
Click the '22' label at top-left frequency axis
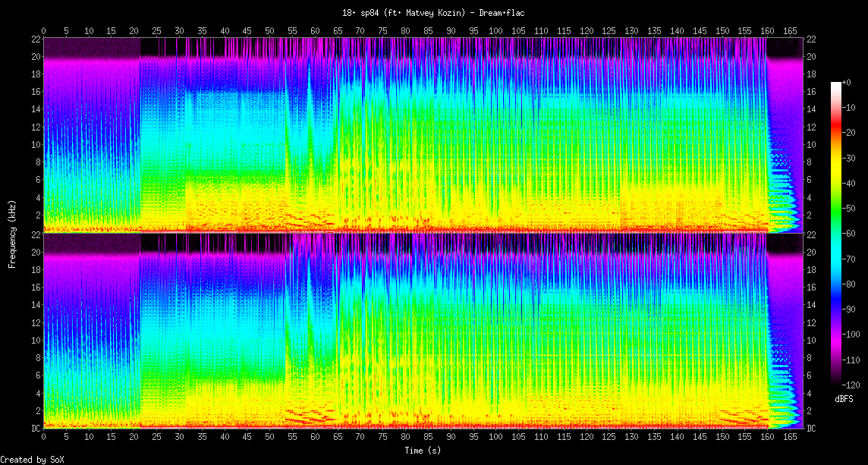(35, 39)
